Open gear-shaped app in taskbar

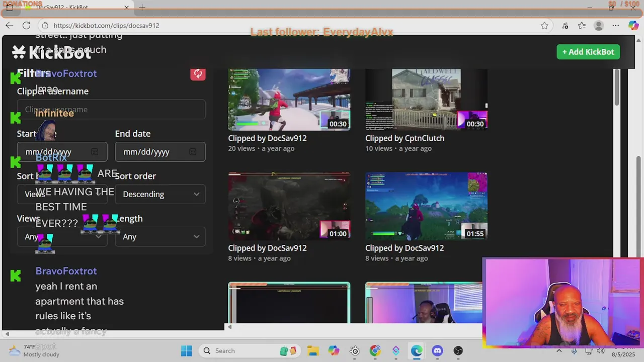click(355, 350)
